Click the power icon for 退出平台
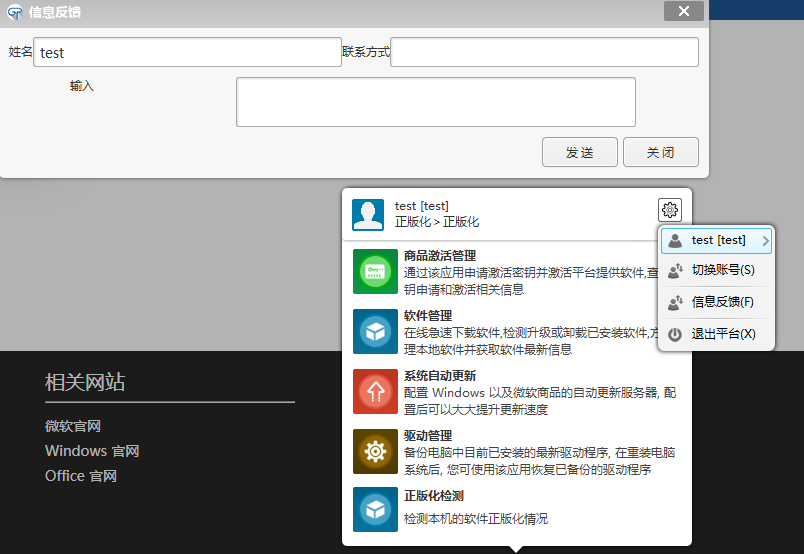804x554 pixels. 675,334
